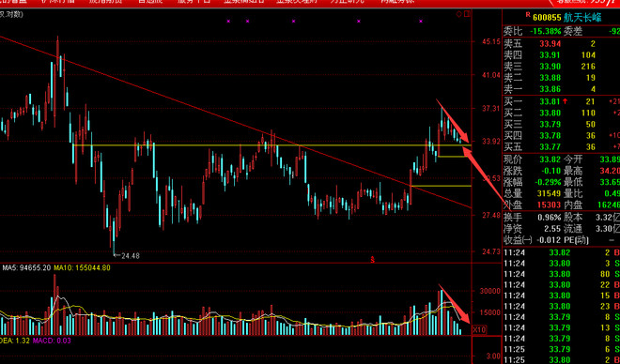
Task: Click the red up arrow beside price 33.81
Action: coord(565,101)
